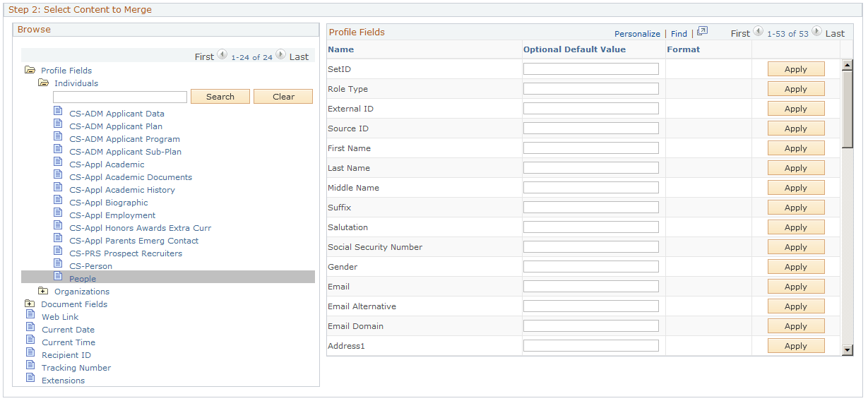
Task: Click scrollbar down arrow in Profile Fields grid
Action: (x=848, y=349)
